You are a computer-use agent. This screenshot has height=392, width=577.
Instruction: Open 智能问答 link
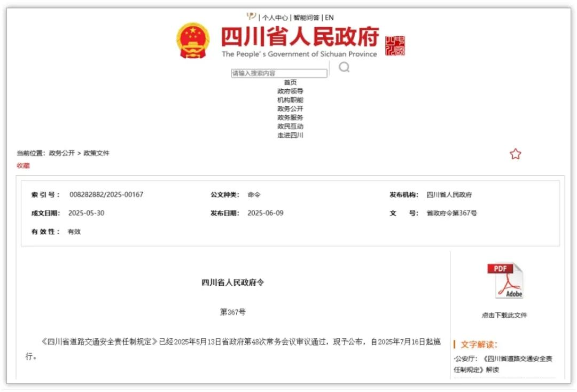click(306, 18)
